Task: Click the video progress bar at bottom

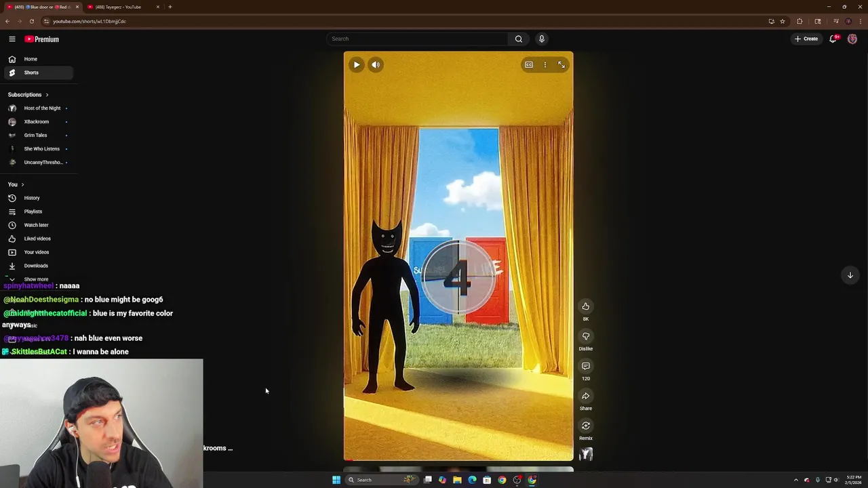Action: coord(458,460)
